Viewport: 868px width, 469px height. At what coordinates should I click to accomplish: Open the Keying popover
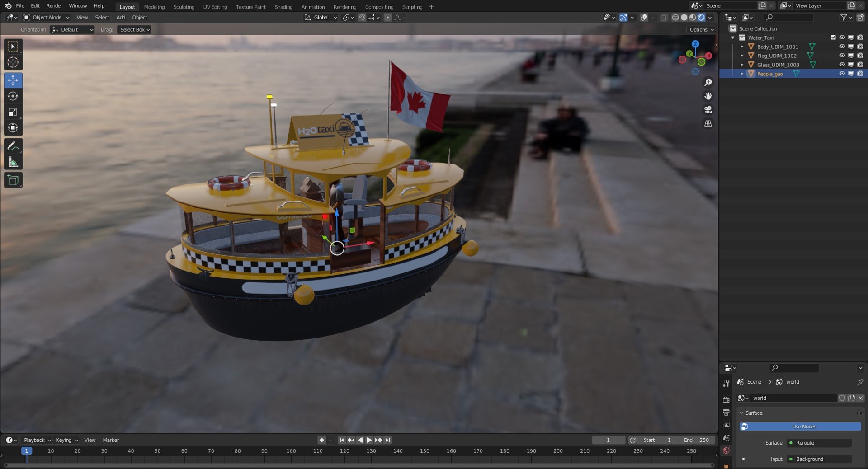coord(66,441)
